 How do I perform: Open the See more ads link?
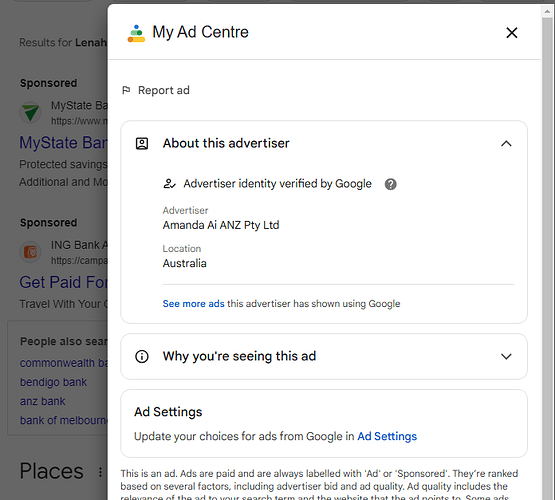coord(193,304)
